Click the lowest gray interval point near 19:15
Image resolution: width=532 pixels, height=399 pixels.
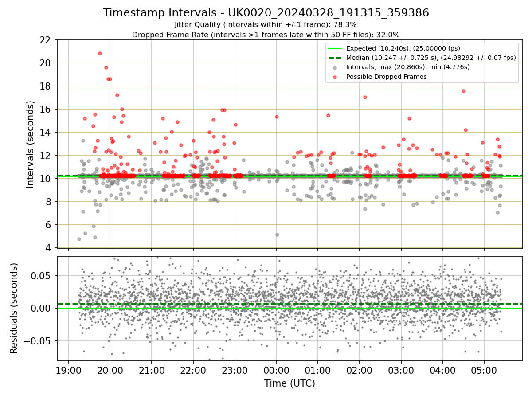click(x=79, y=239)
